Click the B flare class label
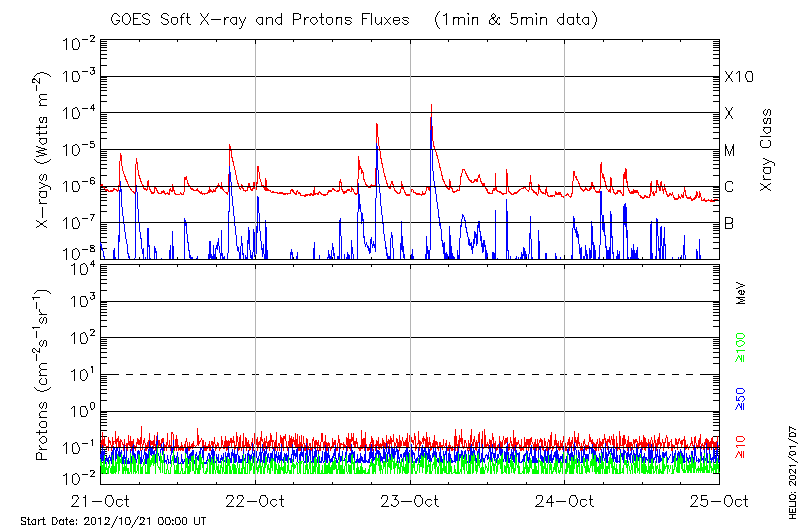Image resolution: width=800 pixels, height=530 pixels. 729,223
